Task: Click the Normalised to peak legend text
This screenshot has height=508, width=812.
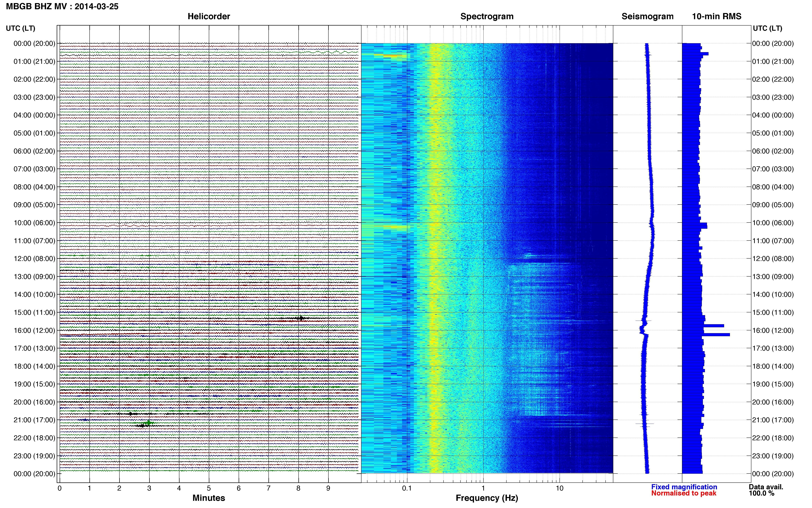Action: (x=684, y=493)
